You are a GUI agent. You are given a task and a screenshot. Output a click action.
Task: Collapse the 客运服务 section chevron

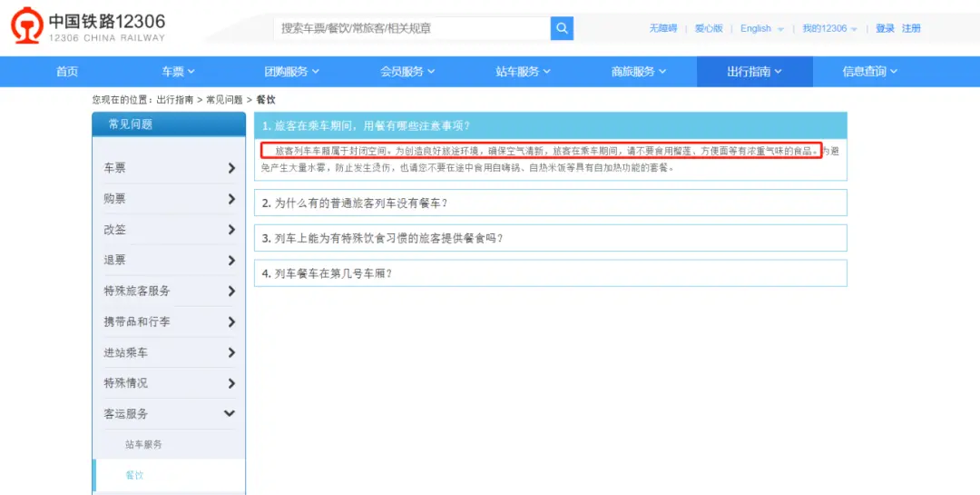(x=230, y=414)
